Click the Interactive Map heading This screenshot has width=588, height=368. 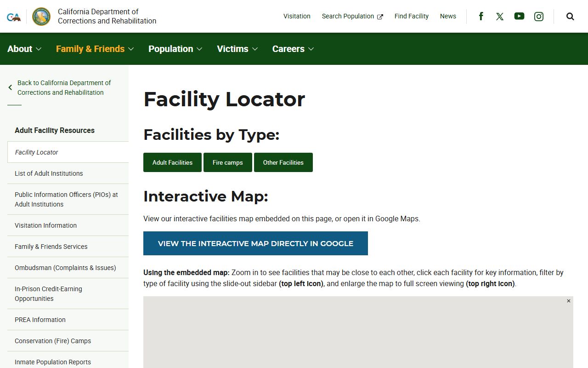[x=206, y=196]
